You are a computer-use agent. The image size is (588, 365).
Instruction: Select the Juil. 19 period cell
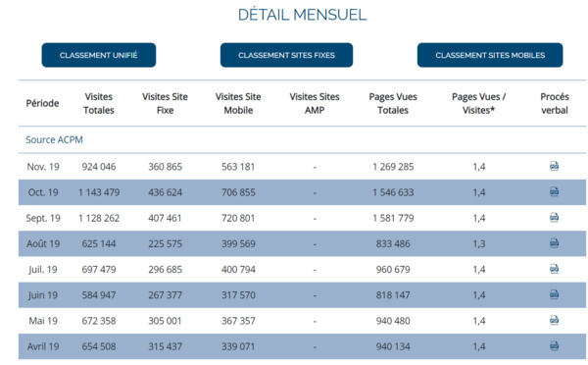43,270
